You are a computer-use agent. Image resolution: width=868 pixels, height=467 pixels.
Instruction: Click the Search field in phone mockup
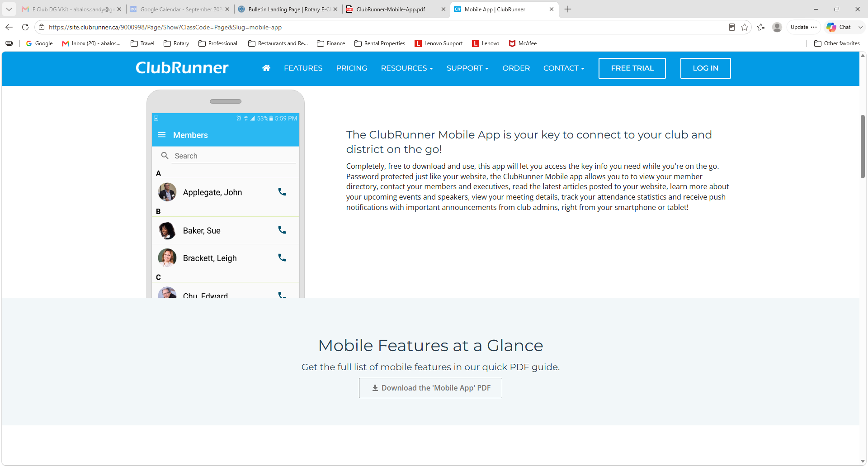point(234,156)
